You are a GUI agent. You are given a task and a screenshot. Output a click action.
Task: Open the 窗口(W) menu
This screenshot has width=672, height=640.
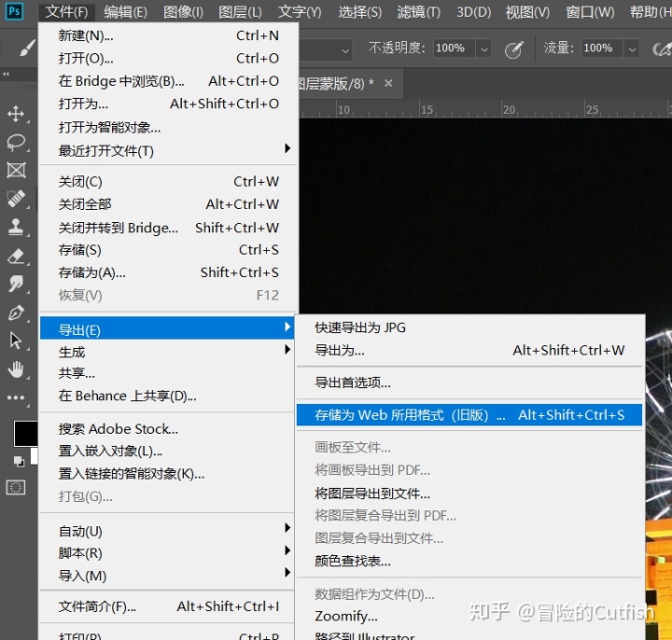[590, 12]
